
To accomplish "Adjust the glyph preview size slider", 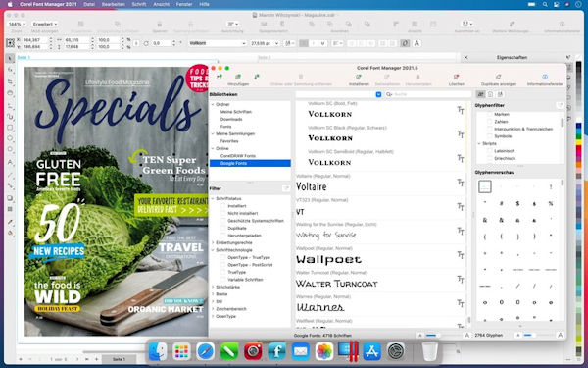I will 539,335.
